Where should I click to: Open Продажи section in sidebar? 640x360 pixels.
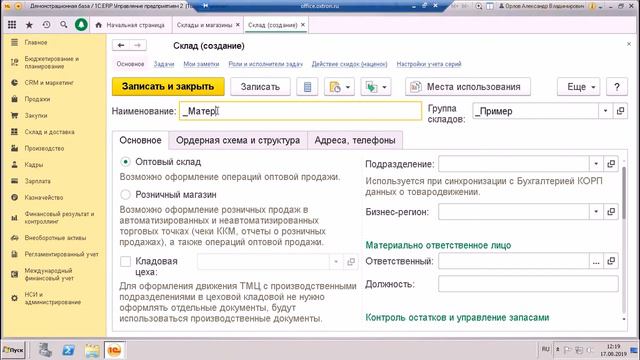pos(37,99)
